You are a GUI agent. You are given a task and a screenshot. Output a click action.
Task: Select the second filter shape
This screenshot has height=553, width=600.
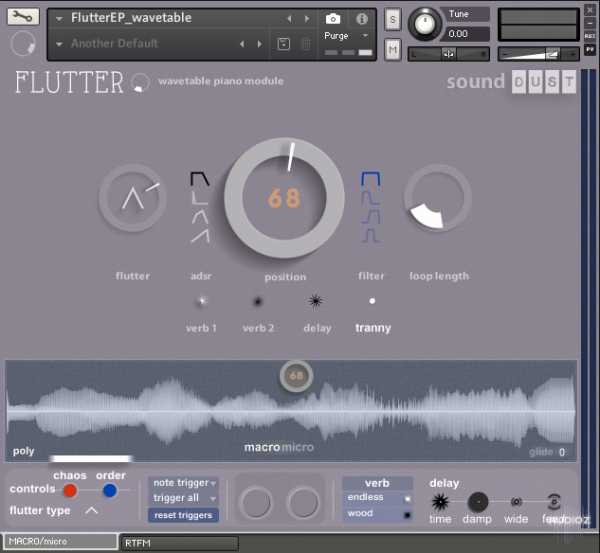[371, 198]
